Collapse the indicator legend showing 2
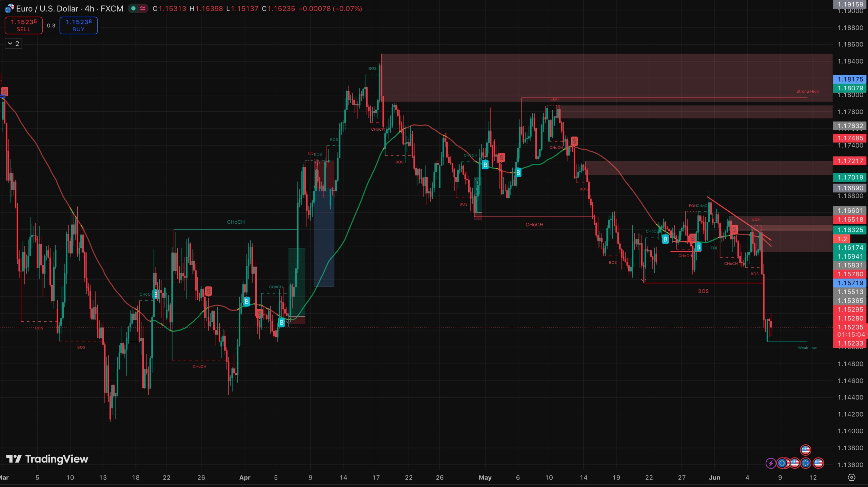 pos(14,43)
